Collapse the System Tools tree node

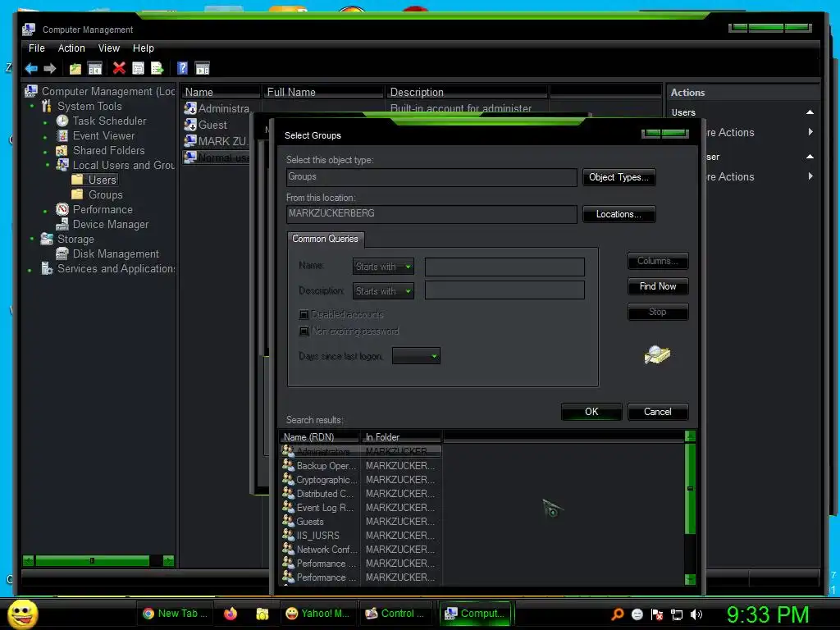32,106
